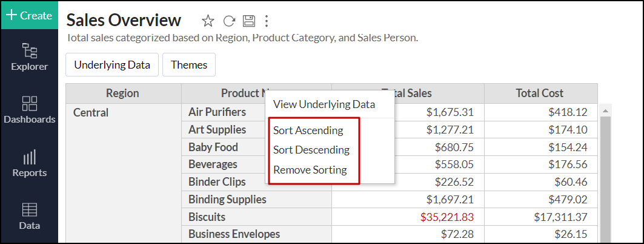Mark Sales Overview as favorite star
Viewport: 644px width, 244px height.
pyautogui.click(x=208, y=21)
